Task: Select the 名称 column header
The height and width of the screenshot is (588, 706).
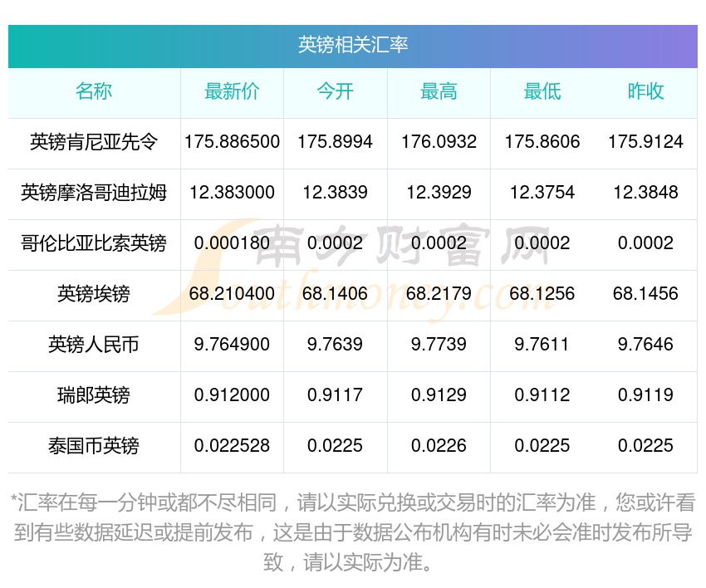Action: tap(94, 91)
